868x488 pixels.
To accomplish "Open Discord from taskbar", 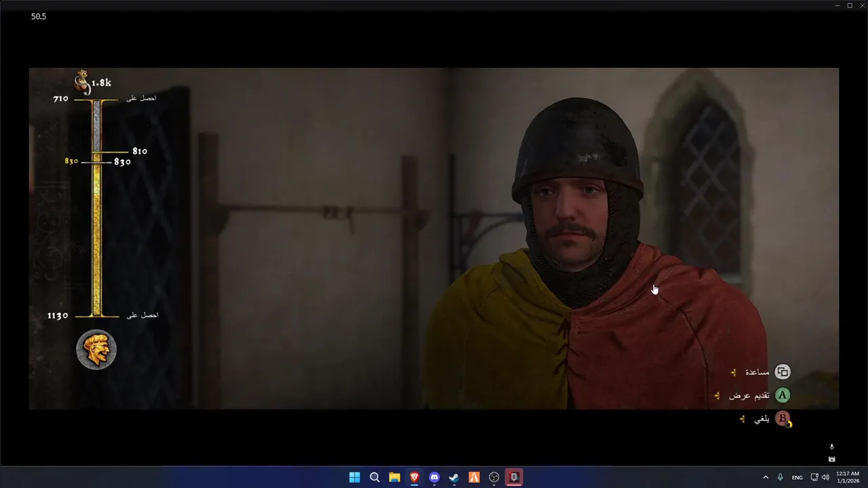I will point(434,477).
